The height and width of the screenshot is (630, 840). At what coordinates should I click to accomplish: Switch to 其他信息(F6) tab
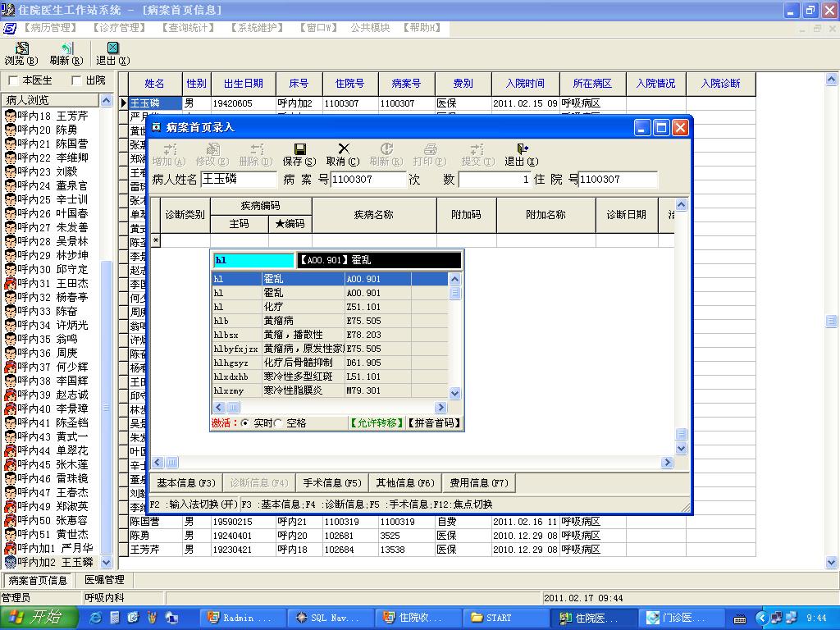(x=405, y=482)
